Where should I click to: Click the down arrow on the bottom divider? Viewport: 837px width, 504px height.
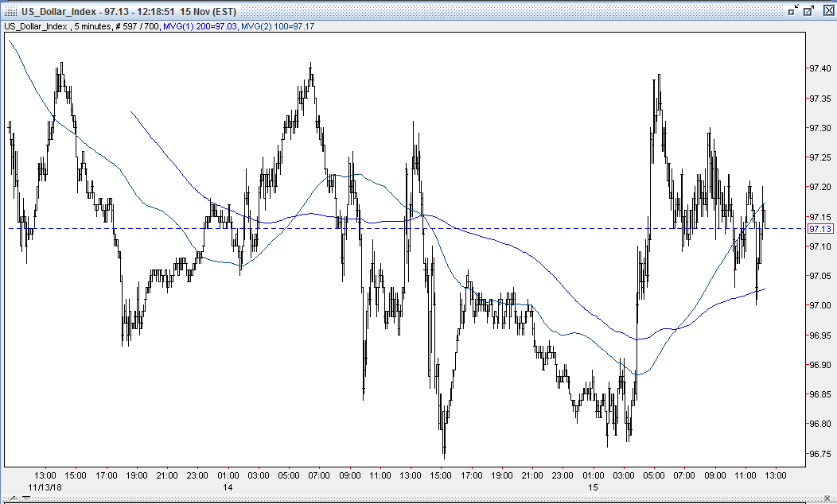27,498
